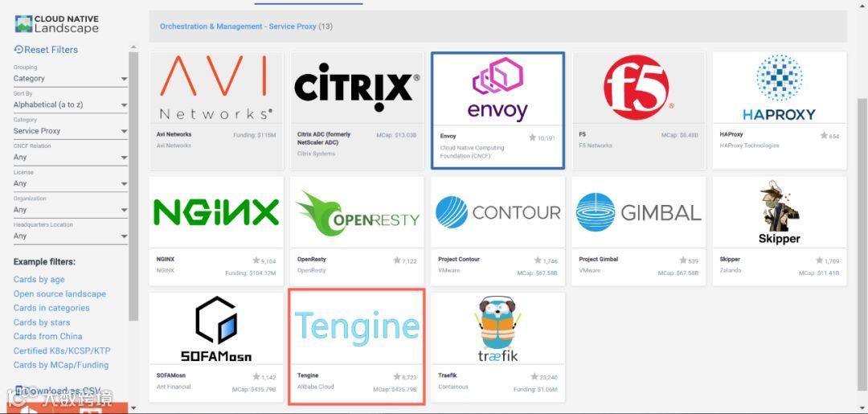Open the CNCF Relation dropdown
868x414 pixels.
70,158
